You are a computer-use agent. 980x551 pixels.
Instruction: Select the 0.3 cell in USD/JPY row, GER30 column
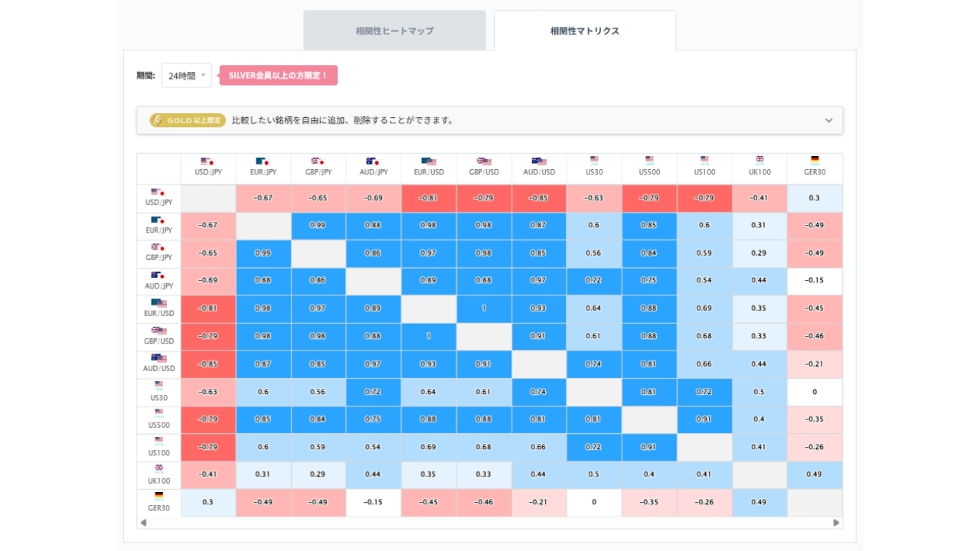pyautogui.click(x=815, y=198)
